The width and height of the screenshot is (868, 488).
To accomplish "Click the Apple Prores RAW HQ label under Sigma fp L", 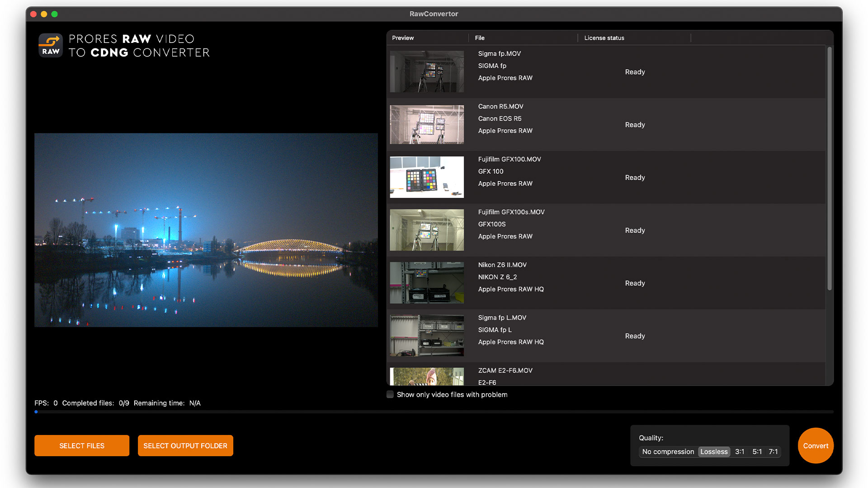I will coord(511,342).
